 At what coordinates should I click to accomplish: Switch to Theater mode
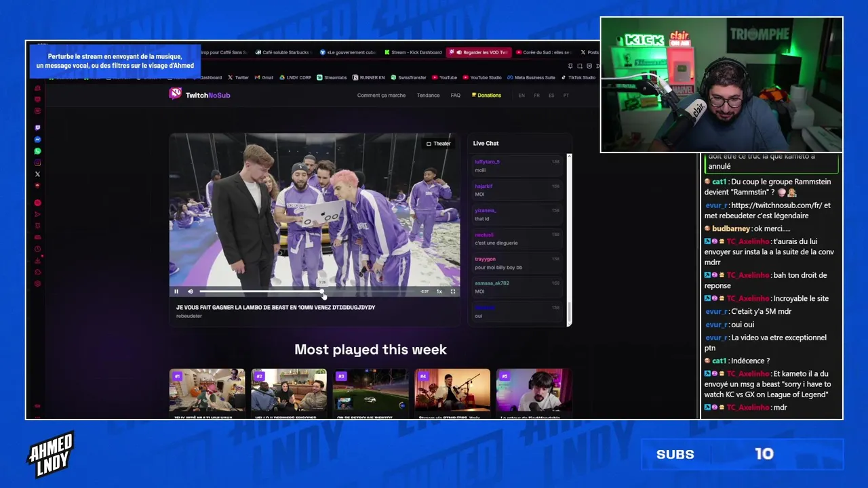pyautogui.click(x=438, y=144)
